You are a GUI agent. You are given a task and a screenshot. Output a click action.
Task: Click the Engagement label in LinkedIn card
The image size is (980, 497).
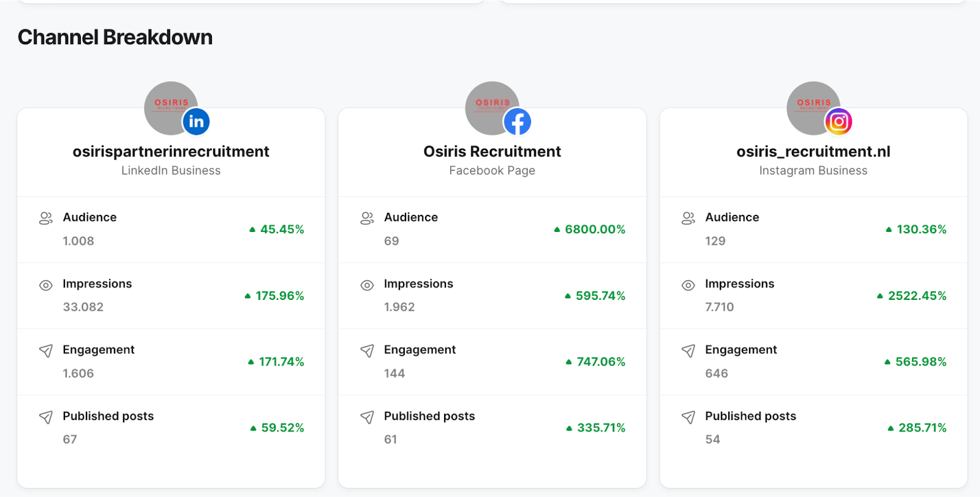(99, 350)
